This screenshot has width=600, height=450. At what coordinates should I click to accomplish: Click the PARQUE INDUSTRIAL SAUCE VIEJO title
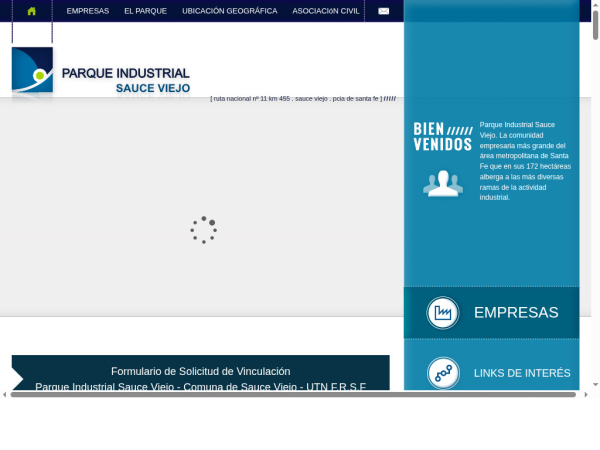126,80
